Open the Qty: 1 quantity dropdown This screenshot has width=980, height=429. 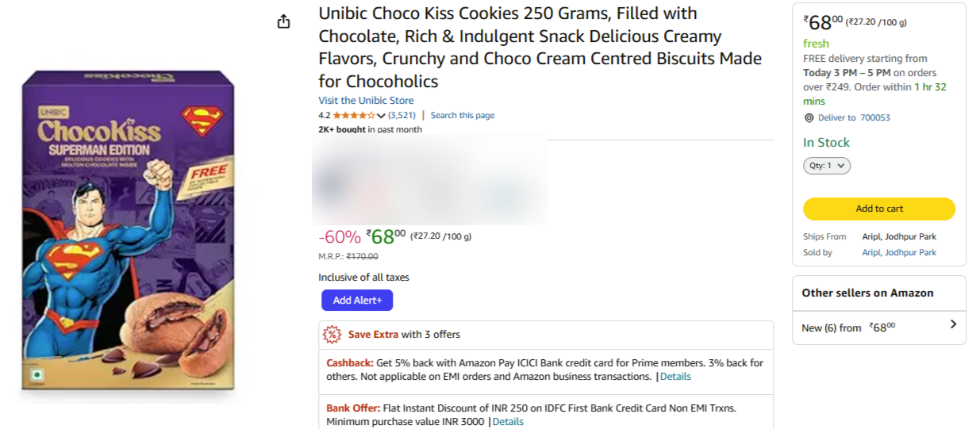tap(827, 166)
